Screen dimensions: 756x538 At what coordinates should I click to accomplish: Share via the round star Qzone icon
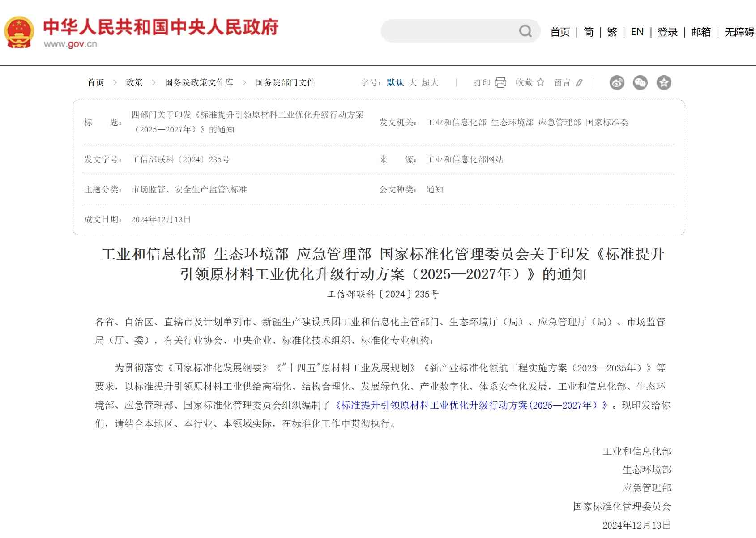(664, 83)
